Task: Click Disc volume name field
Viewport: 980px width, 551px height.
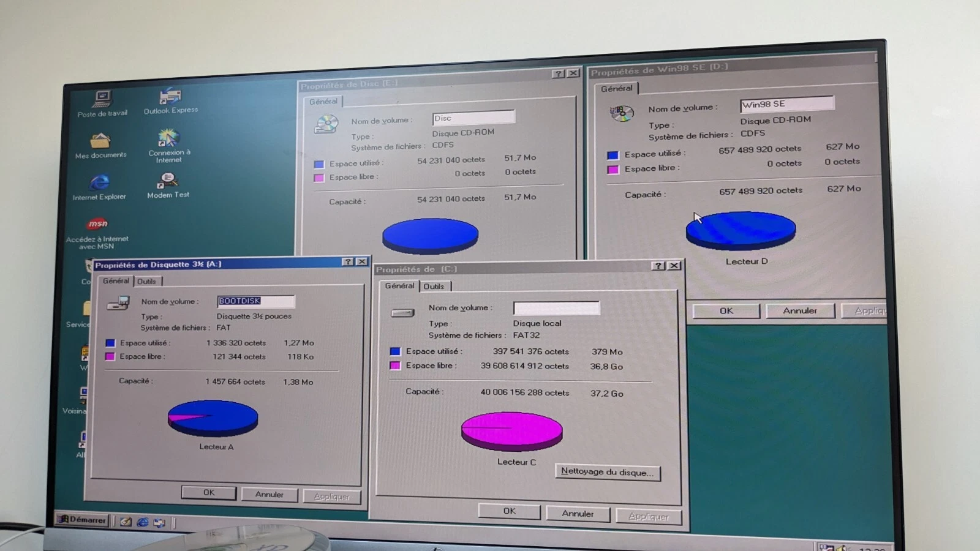Action: [473, 118]
